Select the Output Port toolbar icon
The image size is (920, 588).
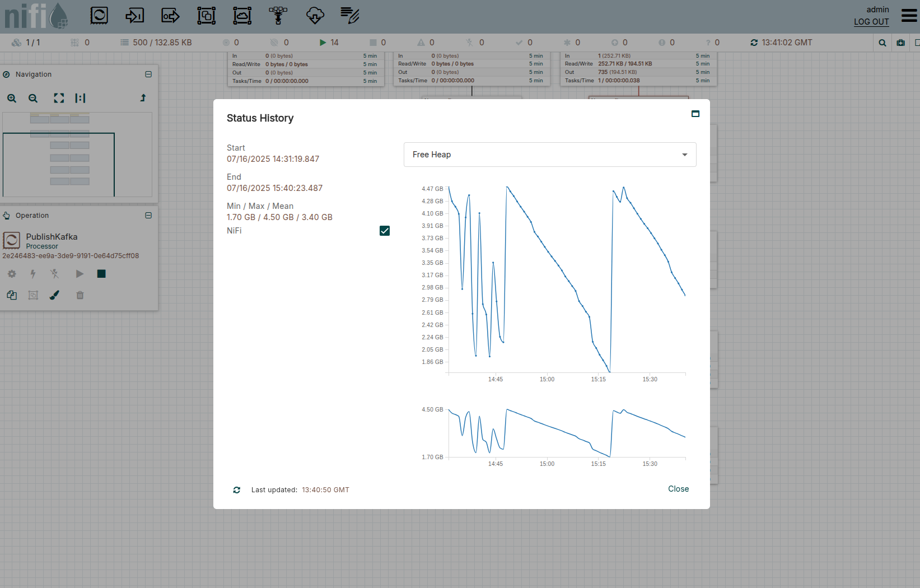pos(170,16)
